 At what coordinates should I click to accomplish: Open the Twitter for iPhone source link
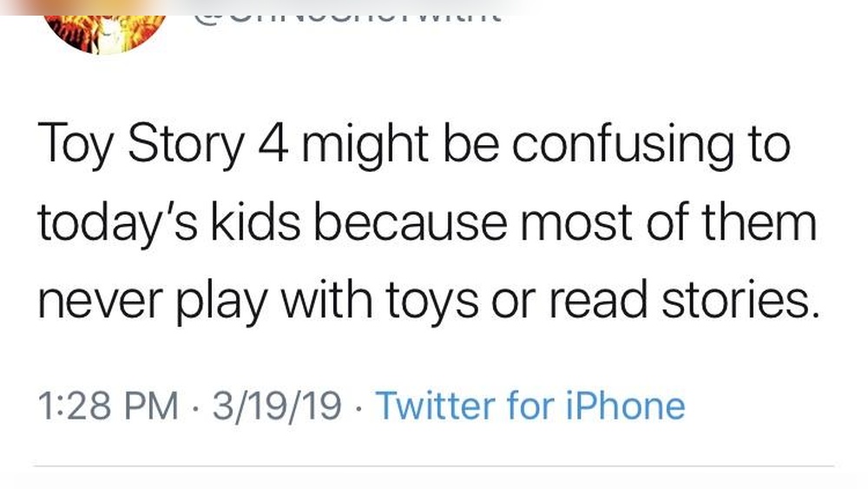click(529, 406)
